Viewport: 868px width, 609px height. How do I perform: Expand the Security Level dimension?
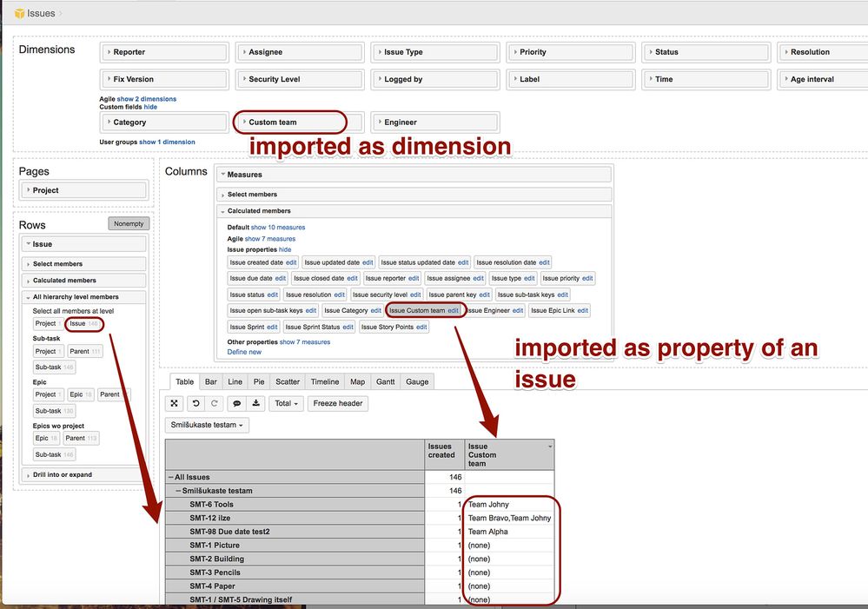click(x=300, y=79)
